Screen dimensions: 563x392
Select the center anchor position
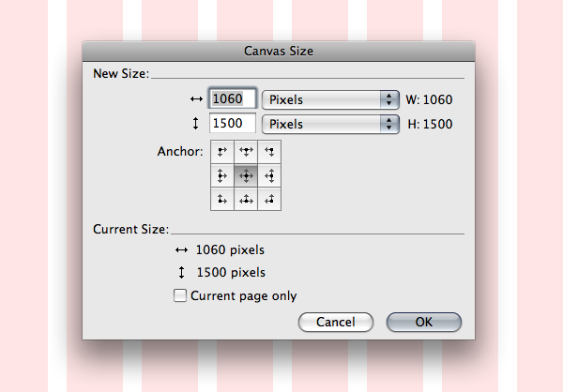[x=246, y=176]
